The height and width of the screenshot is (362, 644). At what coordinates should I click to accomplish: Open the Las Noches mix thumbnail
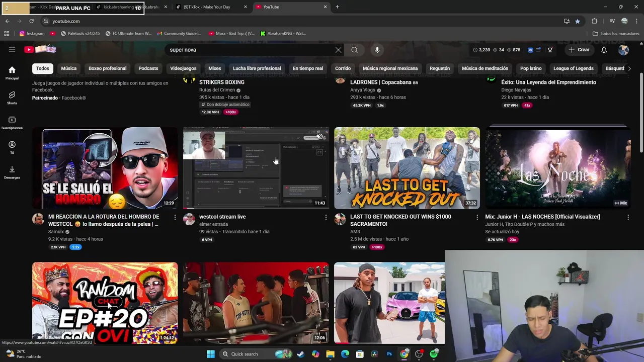point(558,168)
